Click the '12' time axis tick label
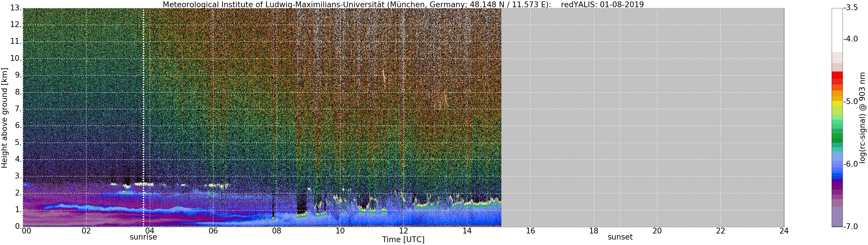 click(403, 231)
